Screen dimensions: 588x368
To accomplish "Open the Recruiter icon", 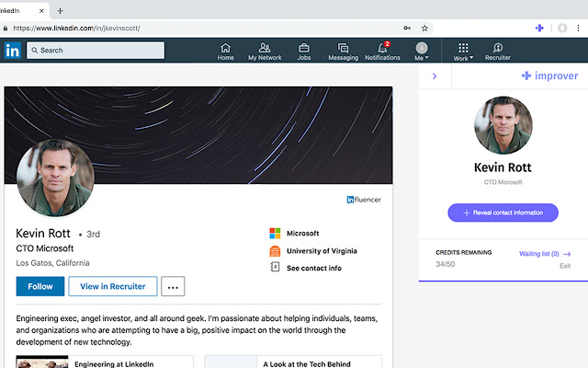I will [498, 52].
